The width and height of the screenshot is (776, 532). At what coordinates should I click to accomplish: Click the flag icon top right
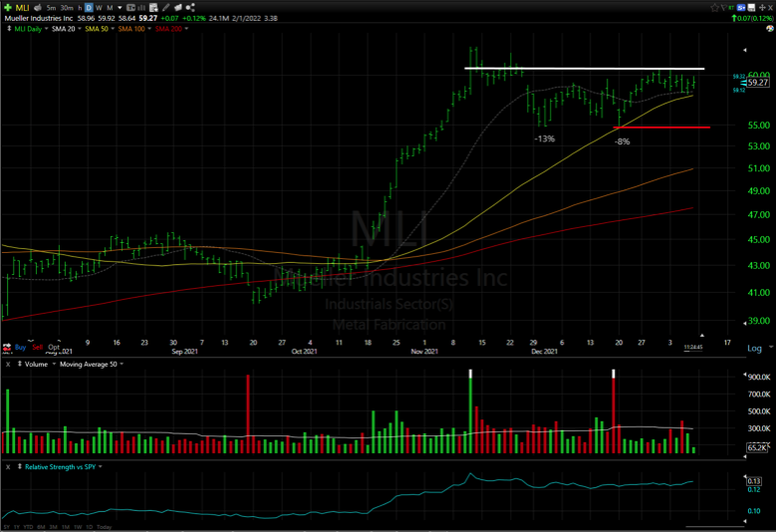point(723,7)
